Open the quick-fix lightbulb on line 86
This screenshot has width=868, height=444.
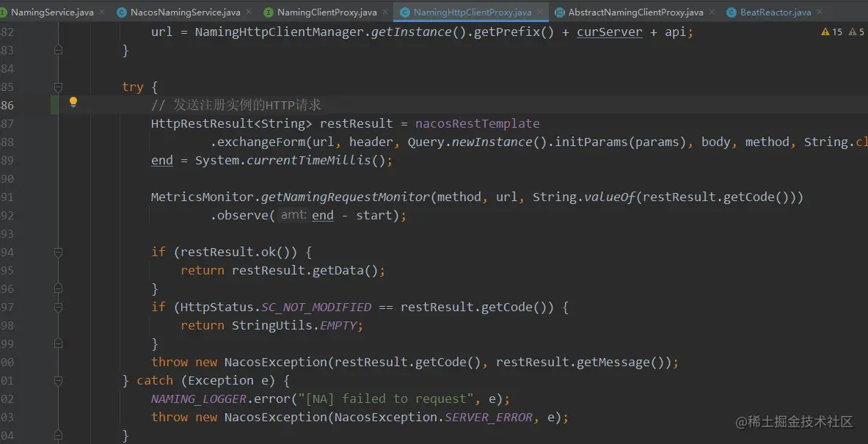(73, 102)
